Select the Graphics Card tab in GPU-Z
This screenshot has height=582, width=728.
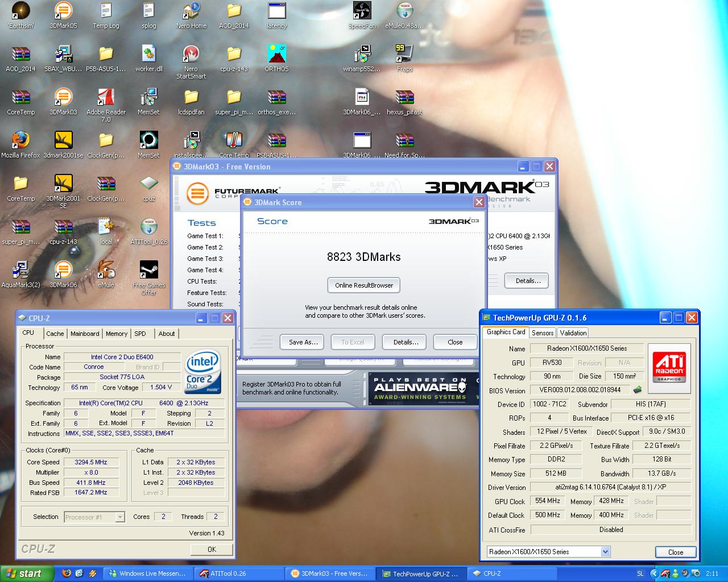(x=506, y=332)
